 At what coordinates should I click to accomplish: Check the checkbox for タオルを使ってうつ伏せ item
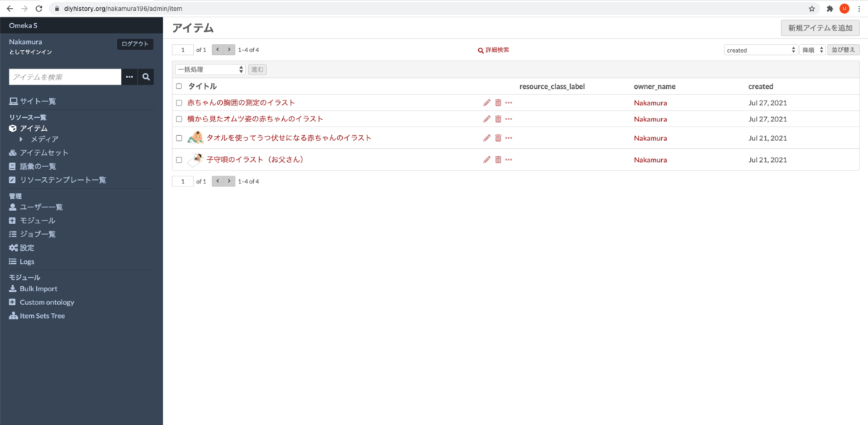pyautogui.click(x=179, y=138)
